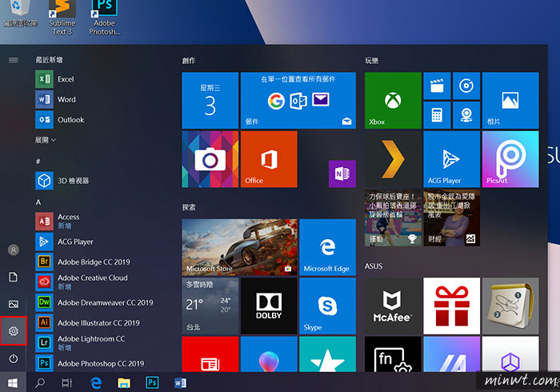This screenshot has height=392, width=560.
Task: Launch Adobe Illustrator CC 2019
Action: [88, 322]
